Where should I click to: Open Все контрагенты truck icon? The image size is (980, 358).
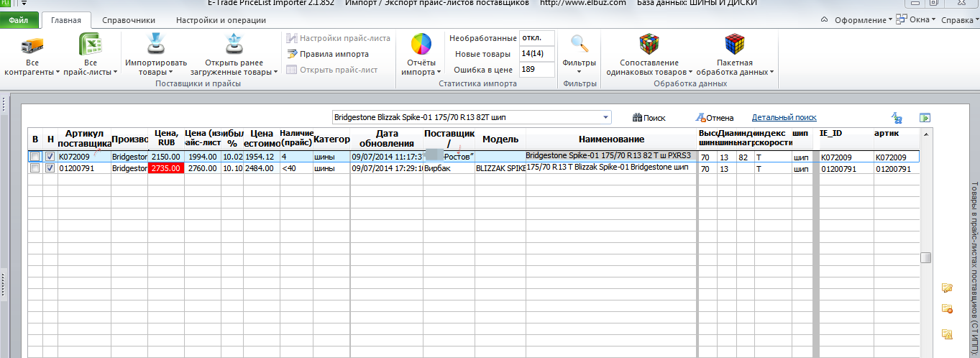click(x=32, y=46)
